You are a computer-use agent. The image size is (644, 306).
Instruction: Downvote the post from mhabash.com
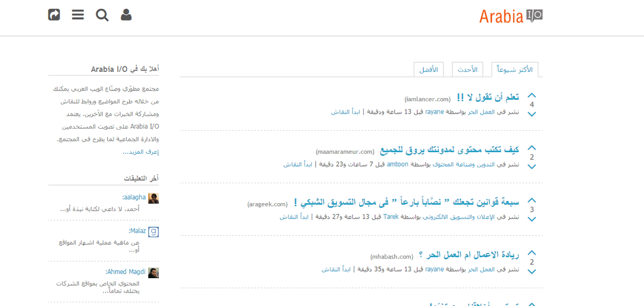click(532, 272)
